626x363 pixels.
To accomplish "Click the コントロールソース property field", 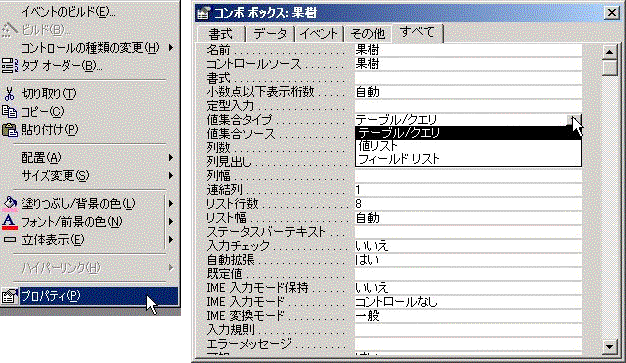I will coord(468,64).
